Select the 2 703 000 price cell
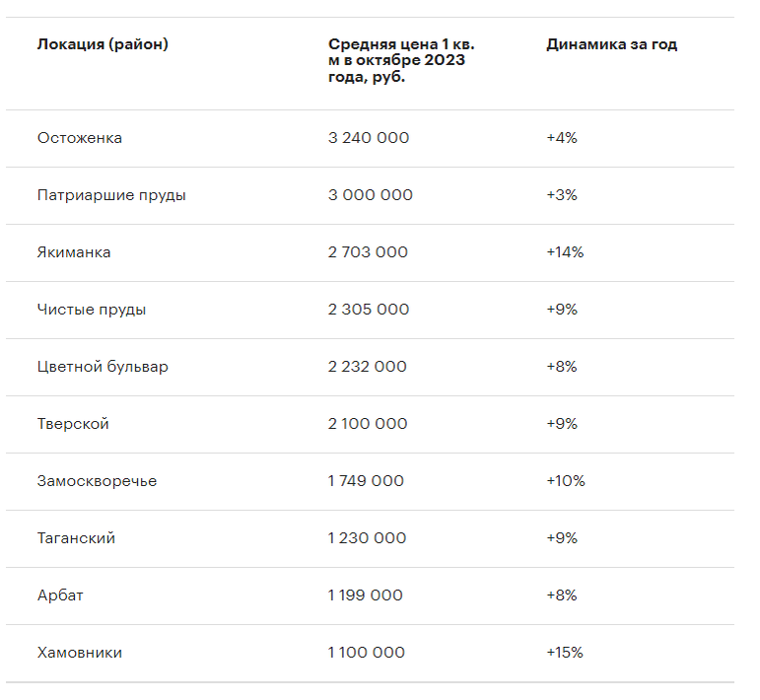760x700 pixels. [368, 252]
